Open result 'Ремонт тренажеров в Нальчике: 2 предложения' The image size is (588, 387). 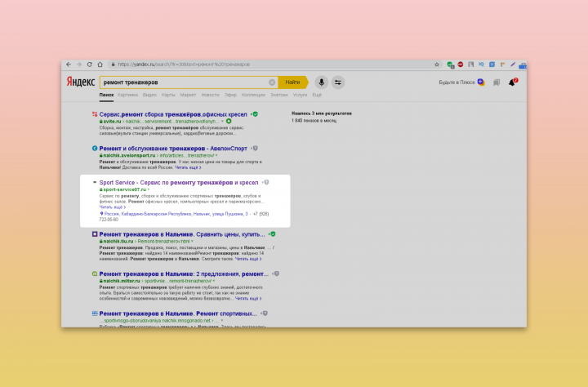point(184,274)
